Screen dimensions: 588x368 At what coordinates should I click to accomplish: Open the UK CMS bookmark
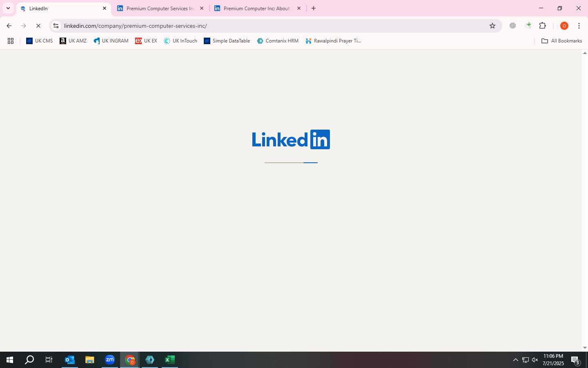click(x=40, y=41)
